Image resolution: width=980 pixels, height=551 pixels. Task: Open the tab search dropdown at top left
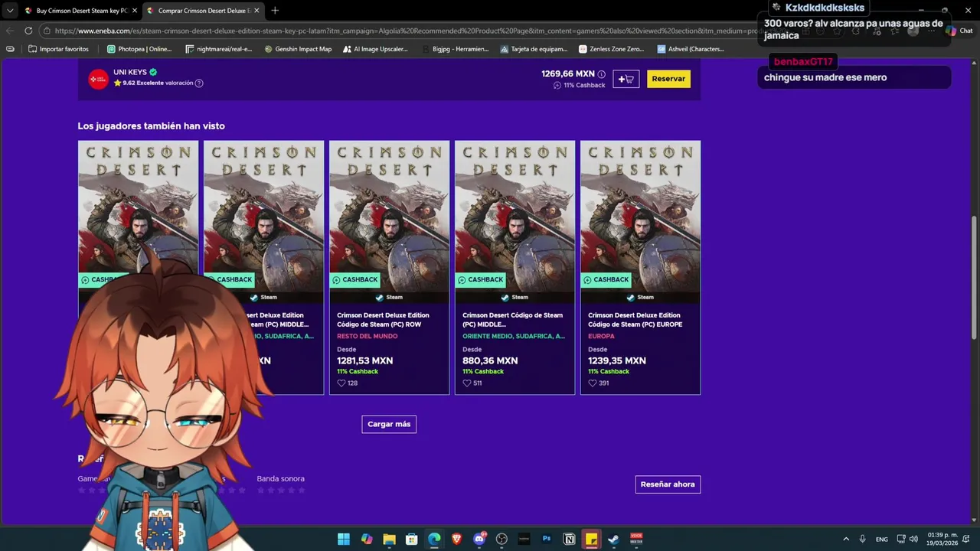coord(10,11)
